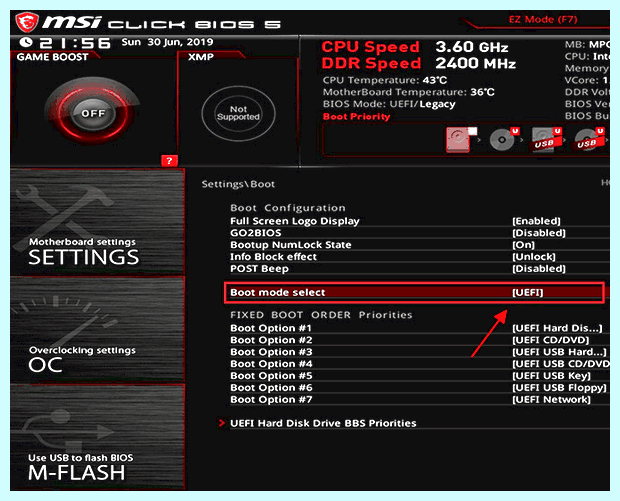Click the Boot Priority heading

coord(356,117)
